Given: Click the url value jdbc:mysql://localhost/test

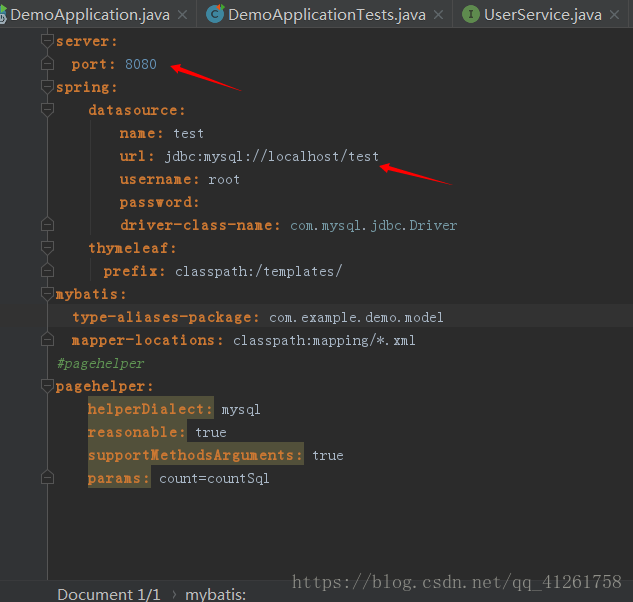Looking at the screenshot, I should (272, 156).
